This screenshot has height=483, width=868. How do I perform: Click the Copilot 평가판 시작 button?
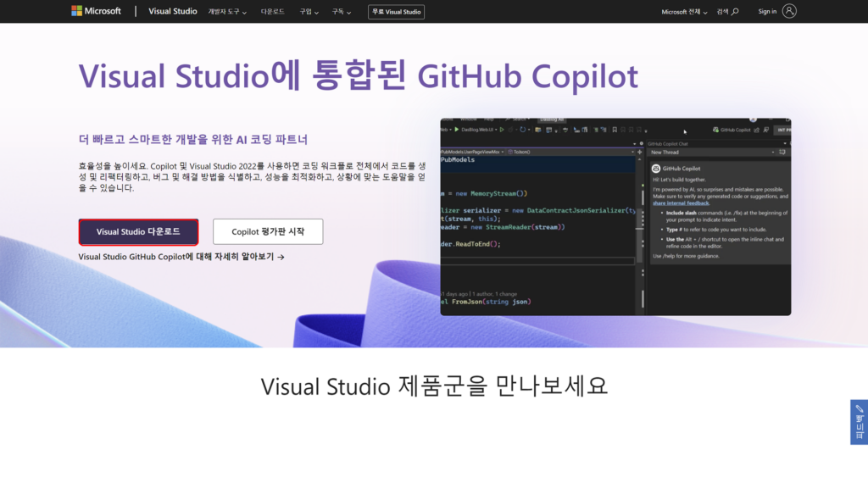(268, 232)
